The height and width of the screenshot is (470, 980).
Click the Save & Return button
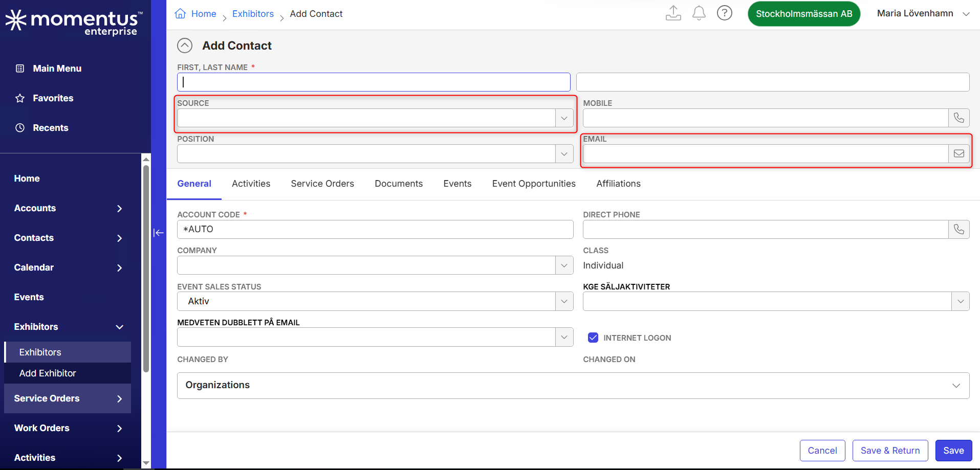(x=890, y=451)
